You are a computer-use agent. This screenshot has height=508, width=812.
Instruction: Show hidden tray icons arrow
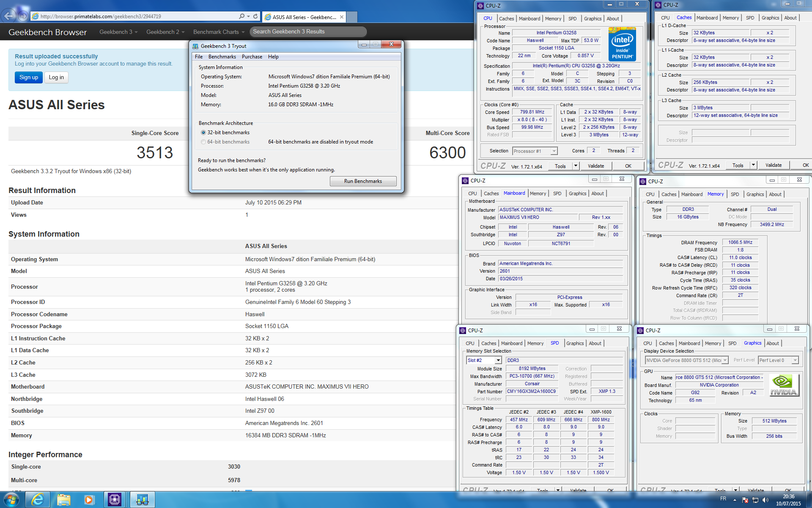coord(735,500)
